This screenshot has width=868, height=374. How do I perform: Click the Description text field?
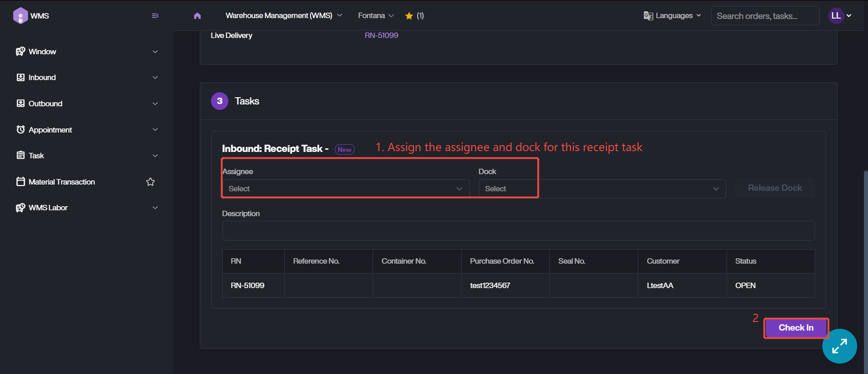(518, 231)
